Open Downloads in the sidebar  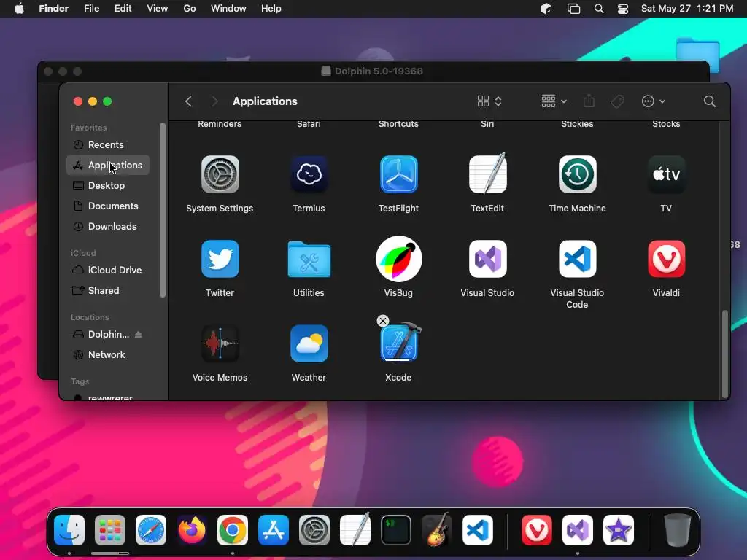tap(108, 227)
